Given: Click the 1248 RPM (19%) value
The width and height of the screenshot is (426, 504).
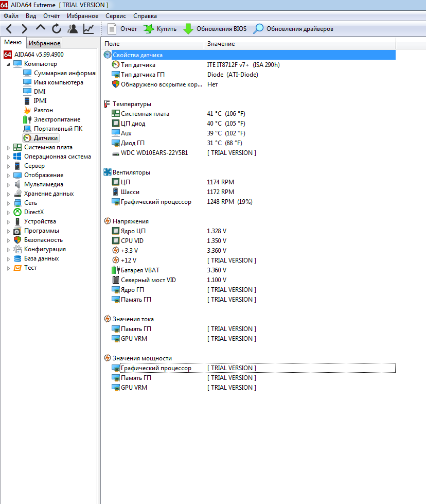Looking at the screenshot, I should [x=229, y=202].
